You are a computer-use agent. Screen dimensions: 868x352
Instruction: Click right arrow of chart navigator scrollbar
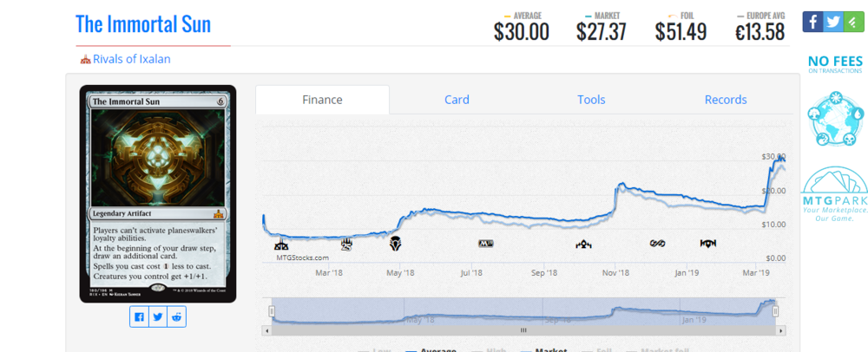tap(781, 330)
